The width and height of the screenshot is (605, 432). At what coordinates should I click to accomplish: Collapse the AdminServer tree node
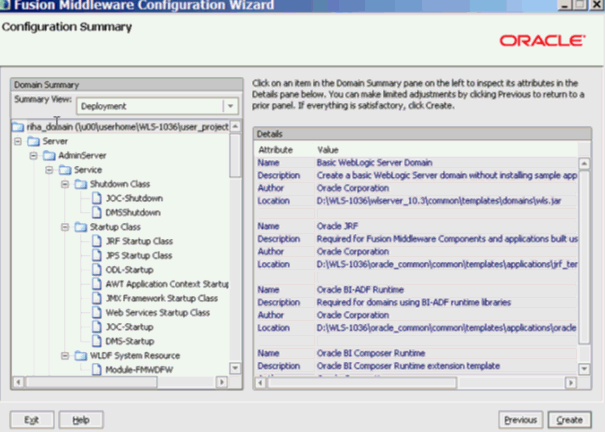tap(34, 156)
